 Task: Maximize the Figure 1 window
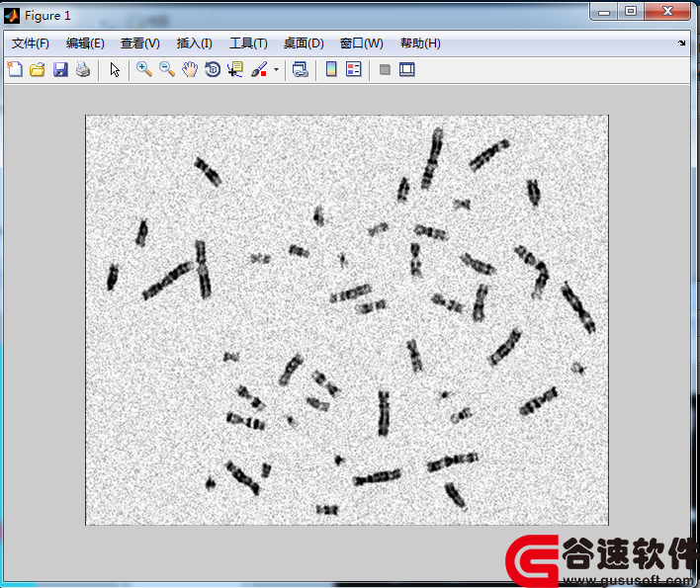[631, 12]
